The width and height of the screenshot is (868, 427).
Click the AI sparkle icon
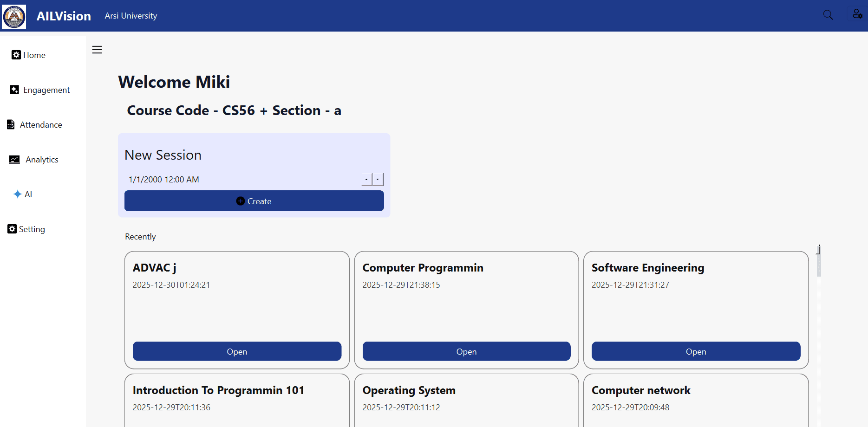tap(18, 194)
